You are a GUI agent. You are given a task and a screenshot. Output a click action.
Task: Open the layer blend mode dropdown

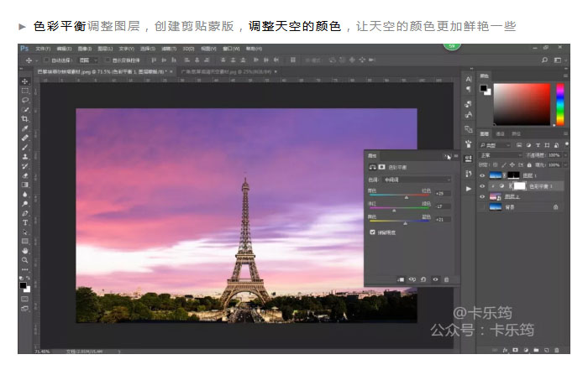(500, 155)
